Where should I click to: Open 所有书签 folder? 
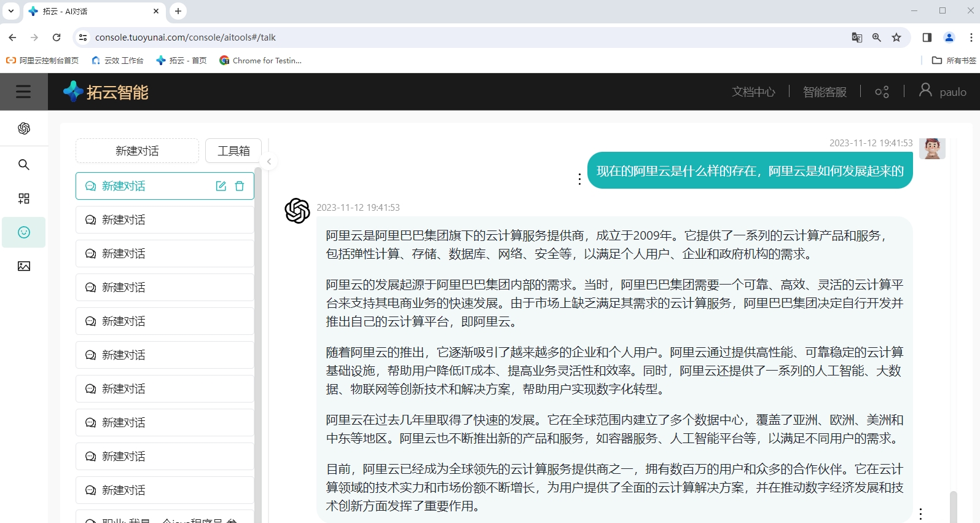pyautogui.click(x=954, y=60)
